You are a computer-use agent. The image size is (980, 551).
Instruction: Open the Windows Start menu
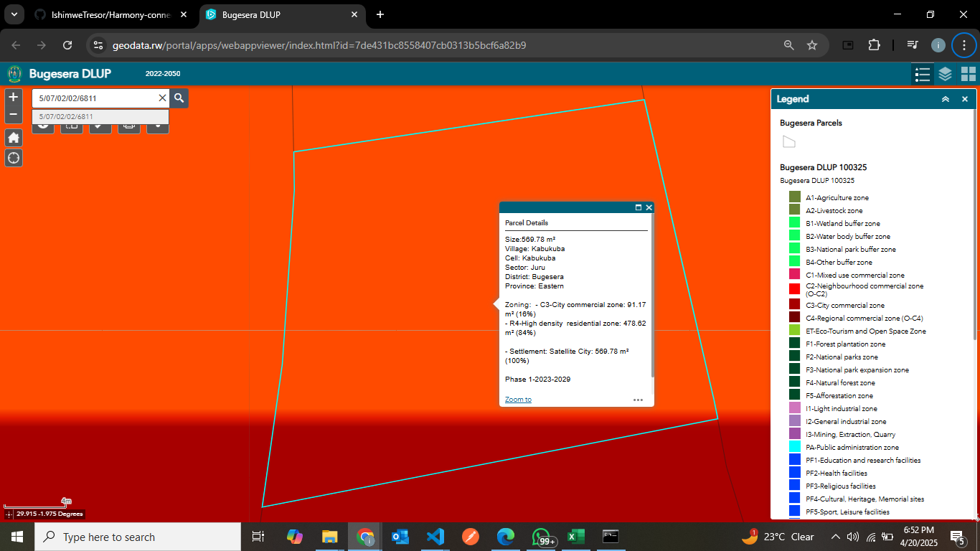17,537
